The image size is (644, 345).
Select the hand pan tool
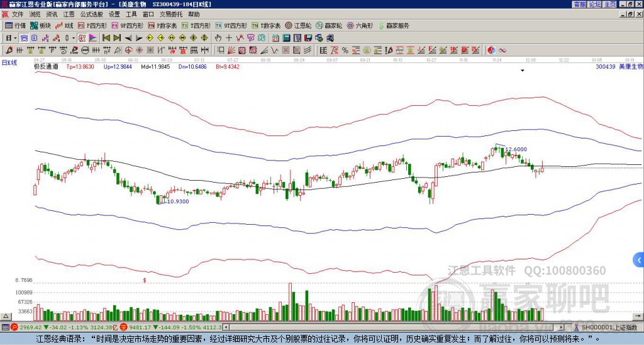pyautogui.click(x=218, y=38)
